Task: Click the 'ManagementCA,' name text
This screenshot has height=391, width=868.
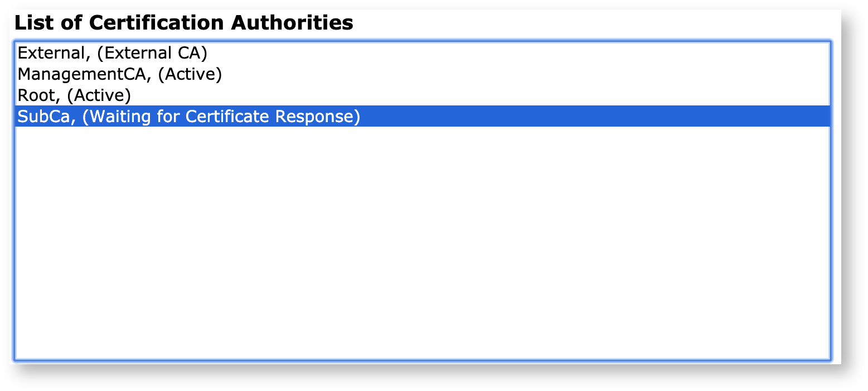Action: [85, 74]
